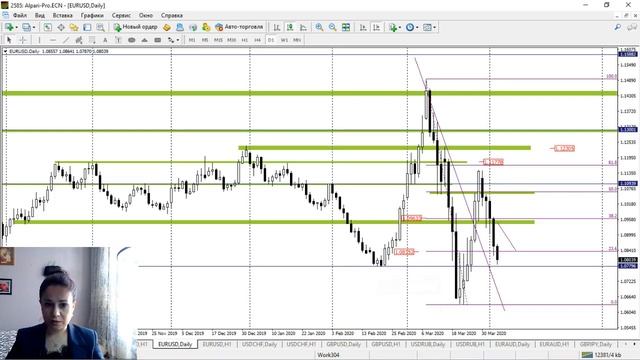
Task: Select the line chart type icon
Action: tap(303, 27)
